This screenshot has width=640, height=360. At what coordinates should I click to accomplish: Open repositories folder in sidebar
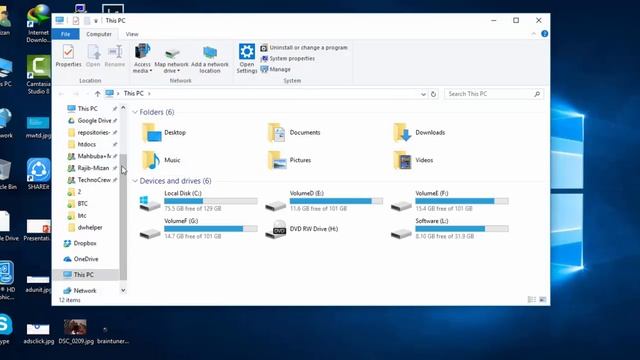pyautogui.click(x=93, y=133)
